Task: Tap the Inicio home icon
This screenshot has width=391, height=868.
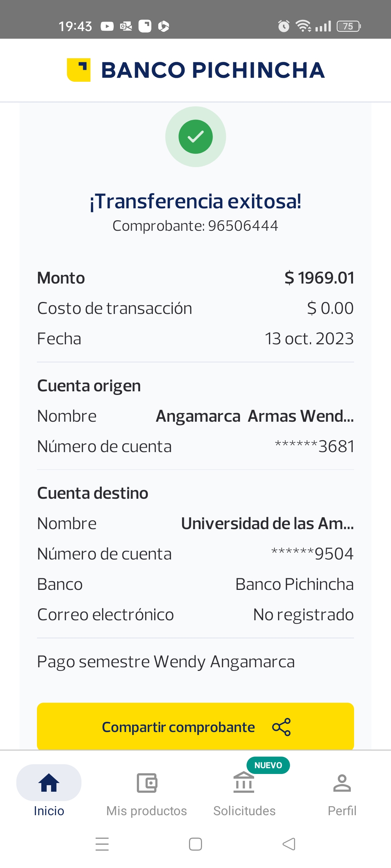Action: coord(49,783)
